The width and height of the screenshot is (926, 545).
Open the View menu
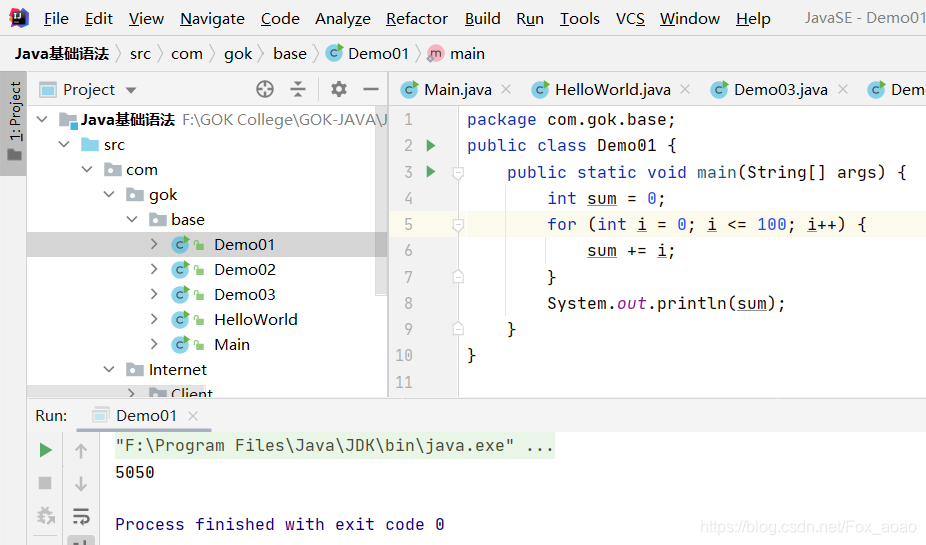[x=146, y=19]
